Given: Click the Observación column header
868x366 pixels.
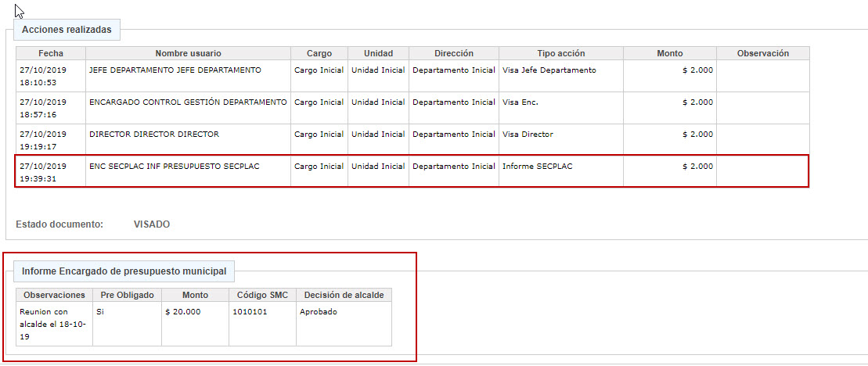Looking at the screenshot, I should pyautogui.click(x=763, y=53).
